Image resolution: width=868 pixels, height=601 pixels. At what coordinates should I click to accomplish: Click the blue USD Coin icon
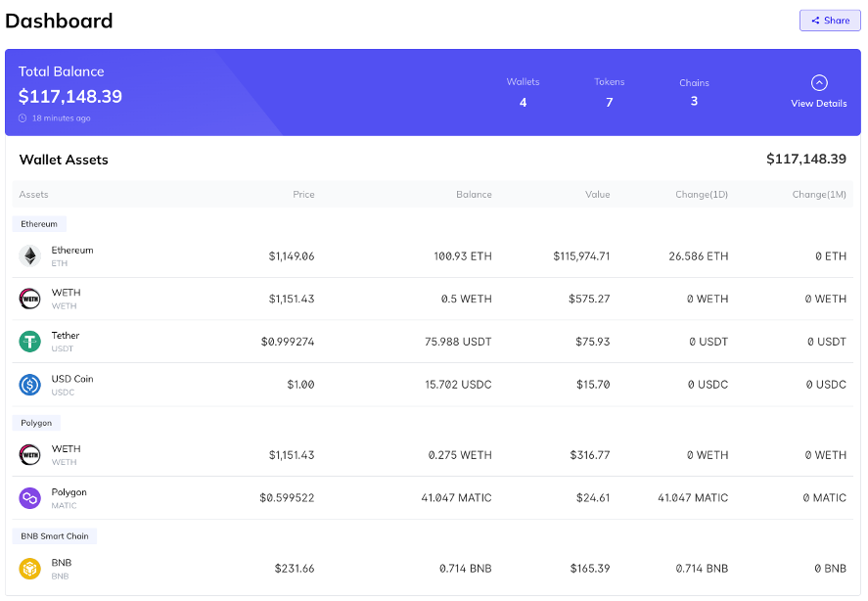tap(29, 385)
